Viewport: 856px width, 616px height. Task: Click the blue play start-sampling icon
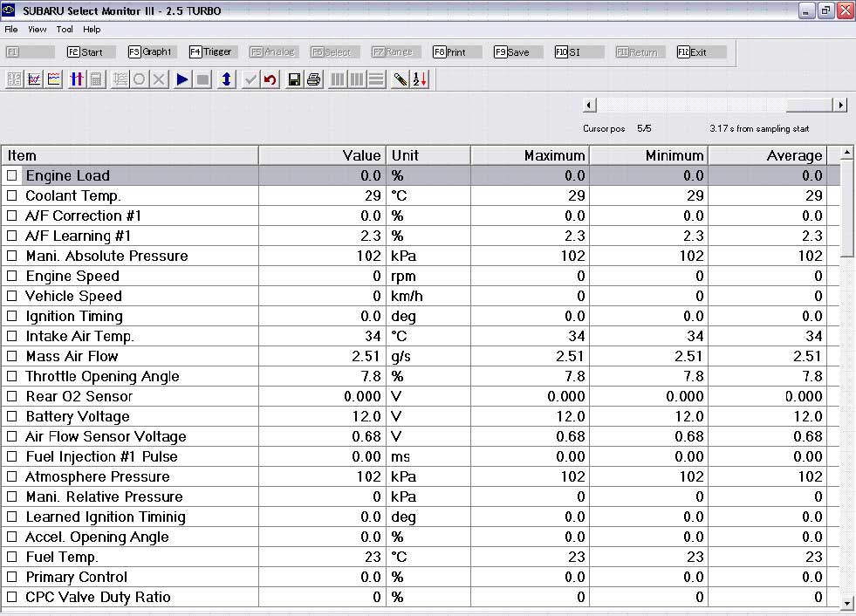[182, 79]
